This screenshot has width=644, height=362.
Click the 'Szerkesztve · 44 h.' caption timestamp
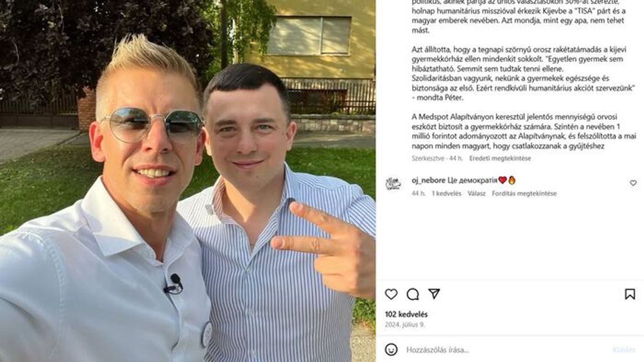pyautogui.click(x=437, y=158)
